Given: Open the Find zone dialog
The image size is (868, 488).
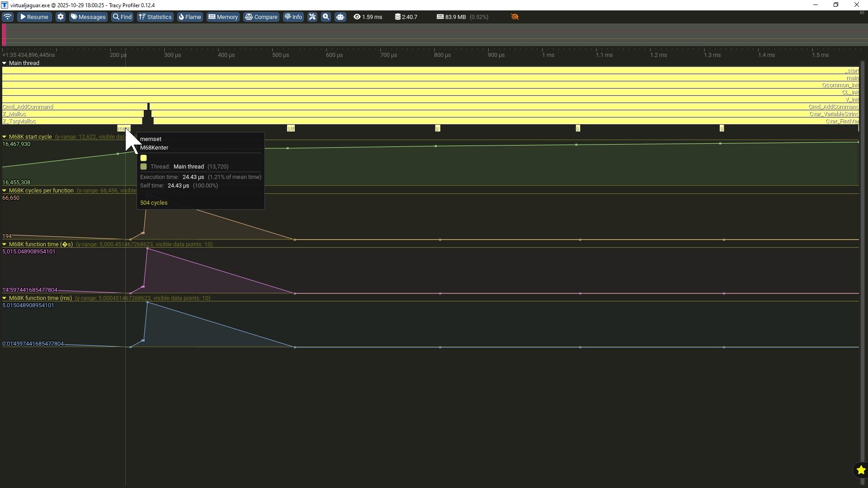Looking at the screenshot, I should [122, 17].
